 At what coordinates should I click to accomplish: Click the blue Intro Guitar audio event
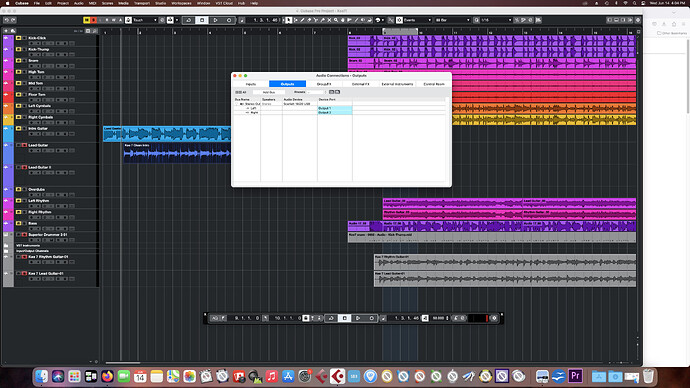[x=167, y=134]
